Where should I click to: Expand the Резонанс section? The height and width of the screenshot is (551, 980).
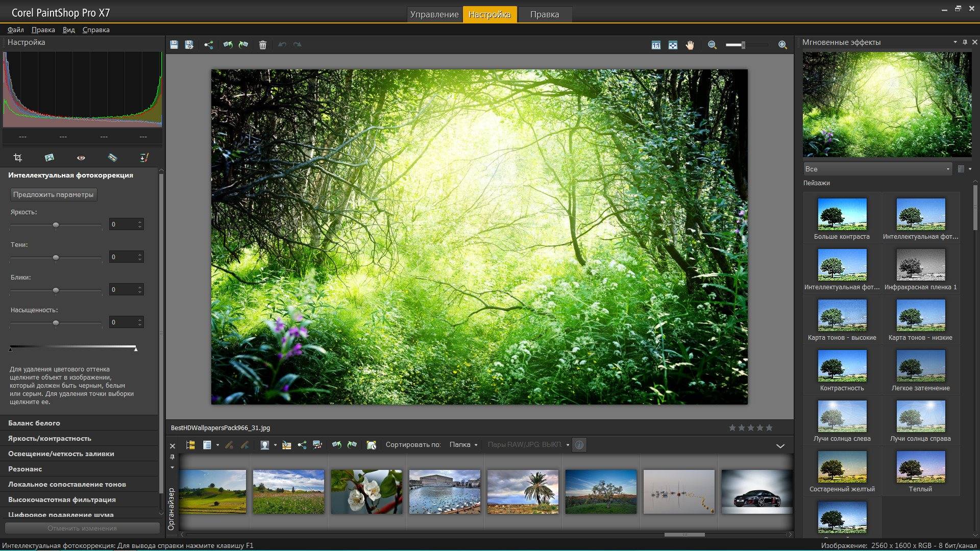(79, 469)
